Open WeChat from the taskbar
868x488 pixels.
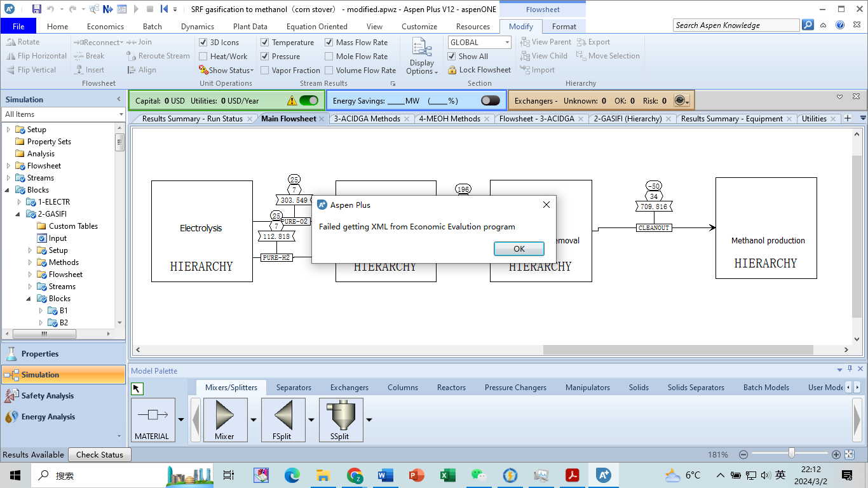478,475
